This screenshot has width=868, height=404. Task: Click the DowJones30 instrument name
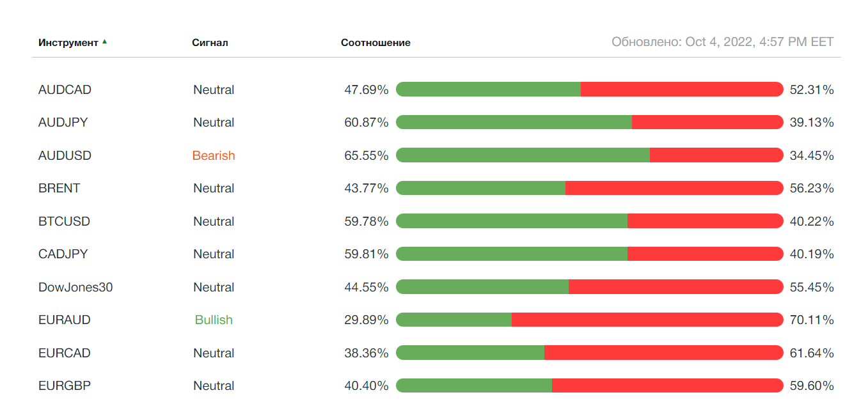(x=75, y=288)
